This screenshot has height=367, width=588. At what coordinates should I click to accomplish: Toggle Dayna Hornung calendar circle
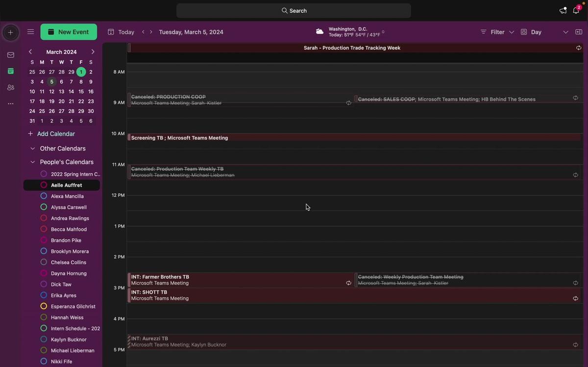point(44,273)
